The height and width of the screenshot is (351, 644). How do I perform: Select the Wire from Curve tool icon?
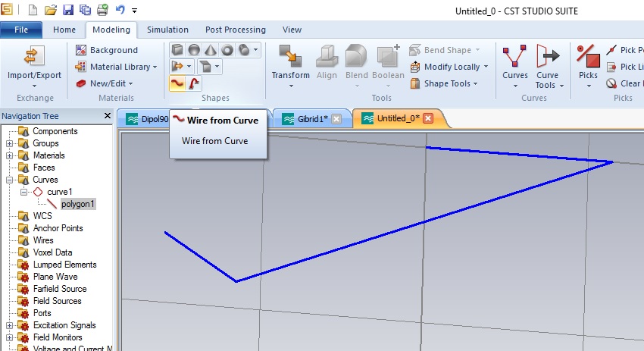coord(177,83)
